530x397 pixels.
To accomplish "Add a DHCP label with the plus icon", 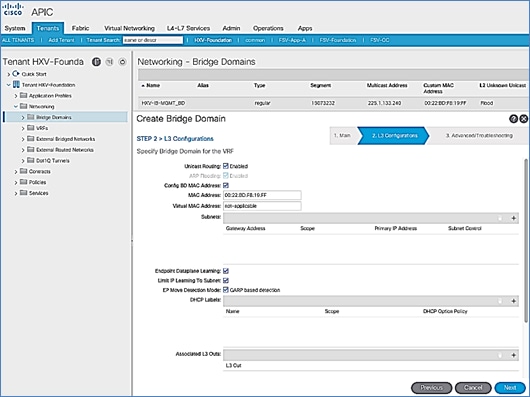I will pyautogui.click(x=513, y=301).
